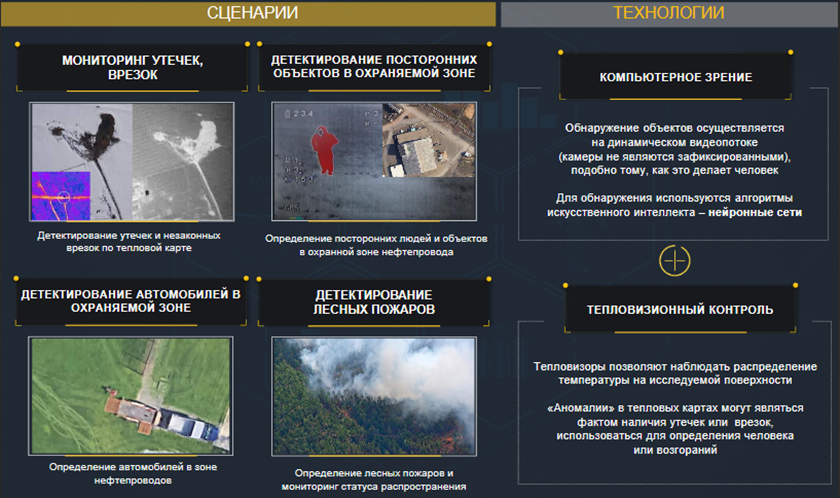
Task: Select ДЕТЕКТИРОВАНИЕ ПОСТОРОННИХ ОБЪЕКТОВ title box
Action: [372, 66]
